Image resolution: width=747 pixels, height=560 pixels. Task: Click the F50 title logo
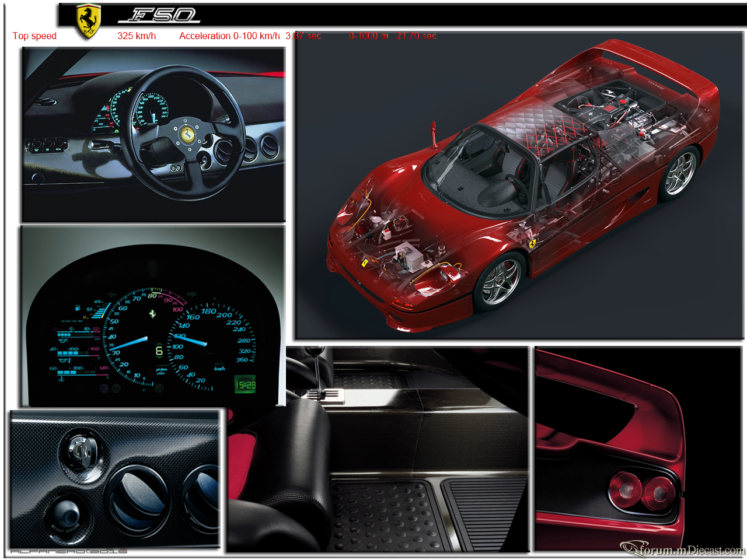point(159,15)
